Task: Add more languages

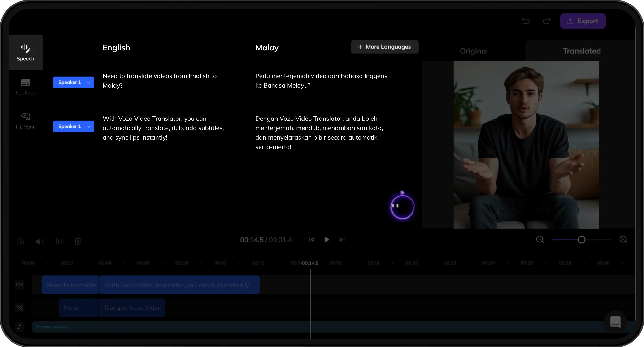Action: (x=384, y=47)
